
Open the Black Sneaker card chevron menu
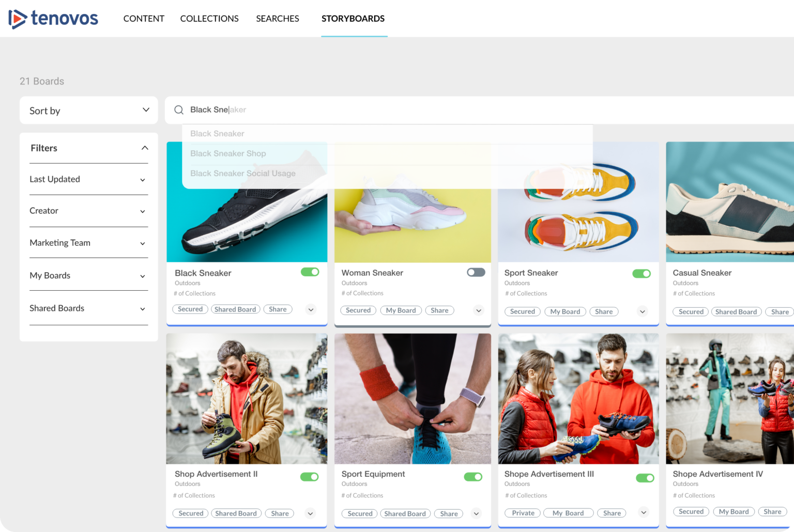coord(311,310)
